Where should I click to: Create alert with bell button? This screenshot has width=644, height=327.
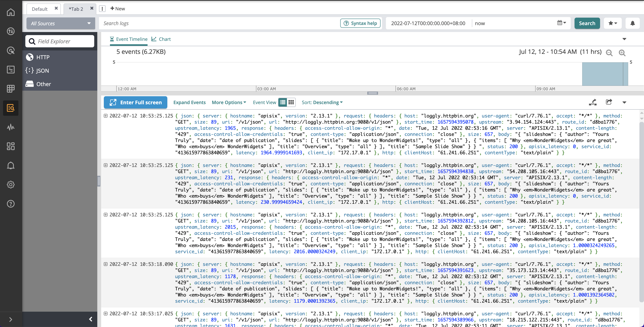click(x=632, y=23)
